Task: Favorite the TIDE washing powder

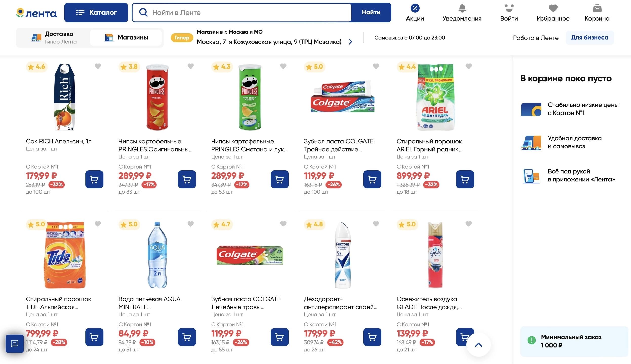Action: (98, 224)
